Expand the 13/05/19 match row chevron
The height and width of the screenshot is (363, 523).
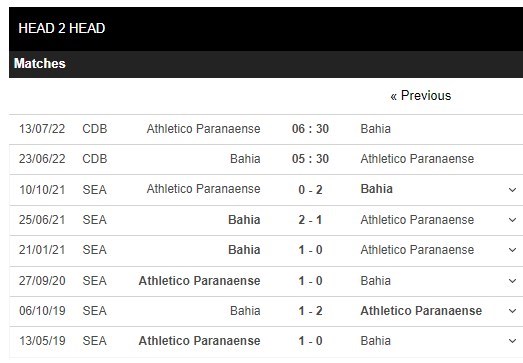tap(512, 341)
